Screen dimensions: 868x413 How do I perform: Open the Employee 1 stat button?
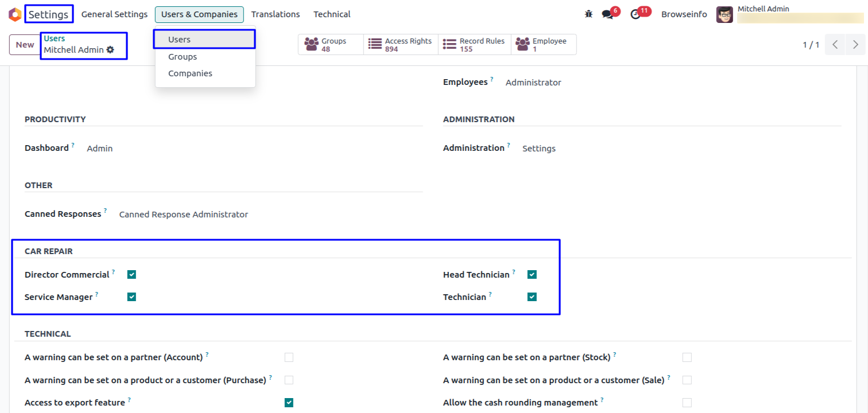click(x=544, y=45)
